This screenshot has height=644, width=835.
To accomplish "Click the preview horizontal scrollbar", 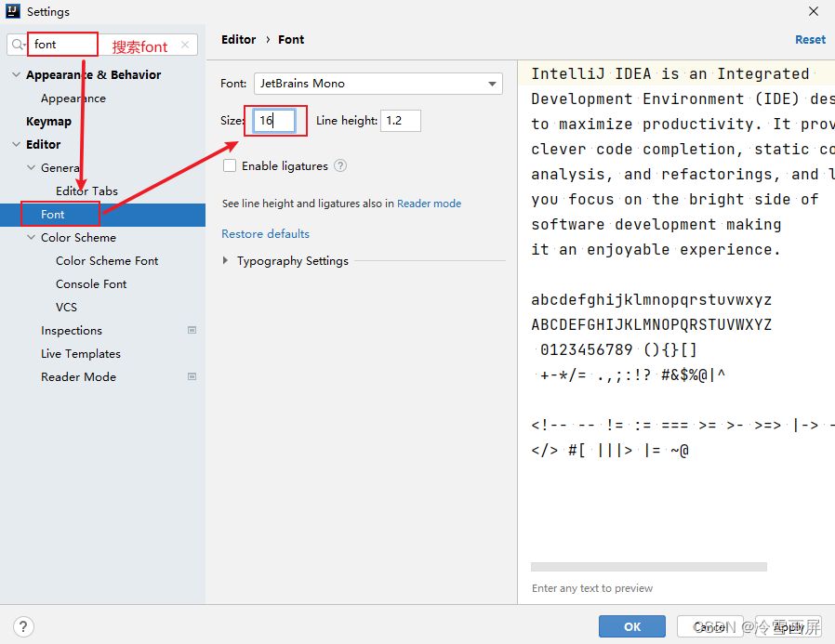I will (649, 567).
